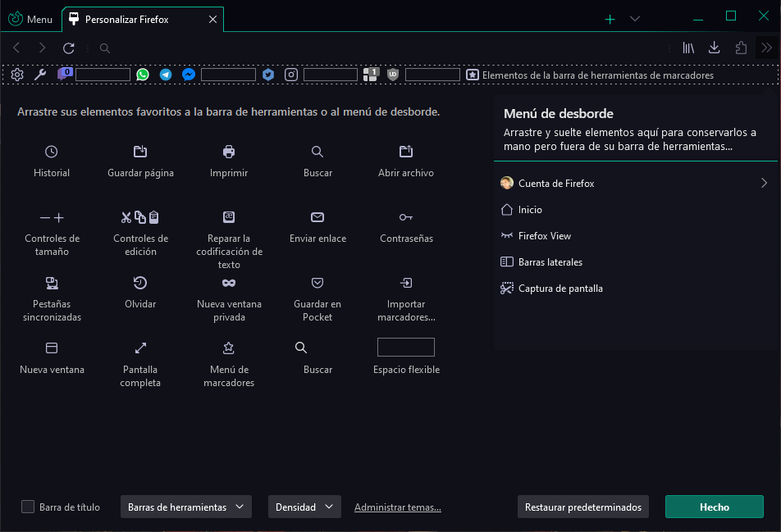Viewport: 781px width, 532px height.
Task: Click the forward navigation arrow
Action: click(43, 48)
